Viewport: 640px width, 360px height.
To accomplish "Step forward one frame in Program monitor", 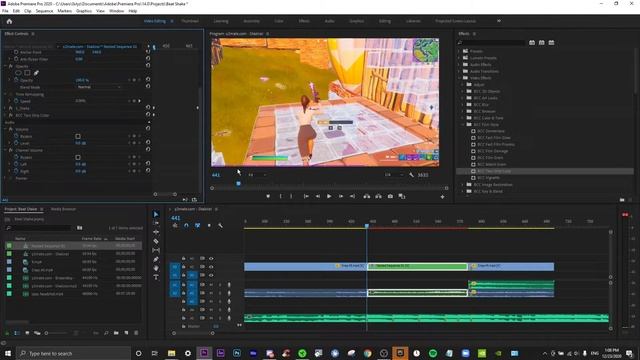I will pos(341,196).
